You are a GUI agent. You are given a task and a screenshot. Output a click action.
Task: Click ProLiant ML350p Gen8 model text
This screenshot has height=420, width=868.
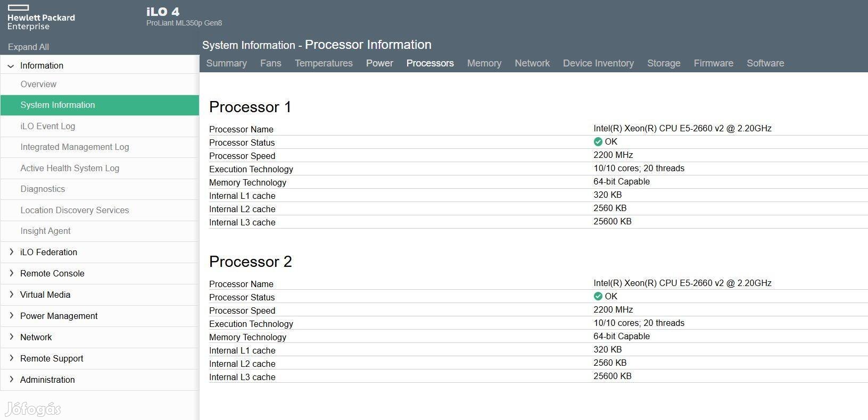point(184,23)
